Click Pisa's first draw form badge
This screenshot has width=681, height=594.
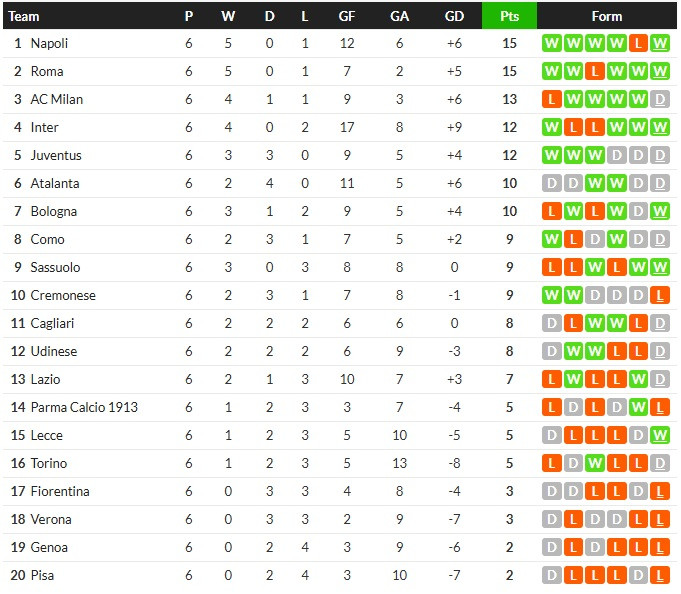[x=550, y=576]
